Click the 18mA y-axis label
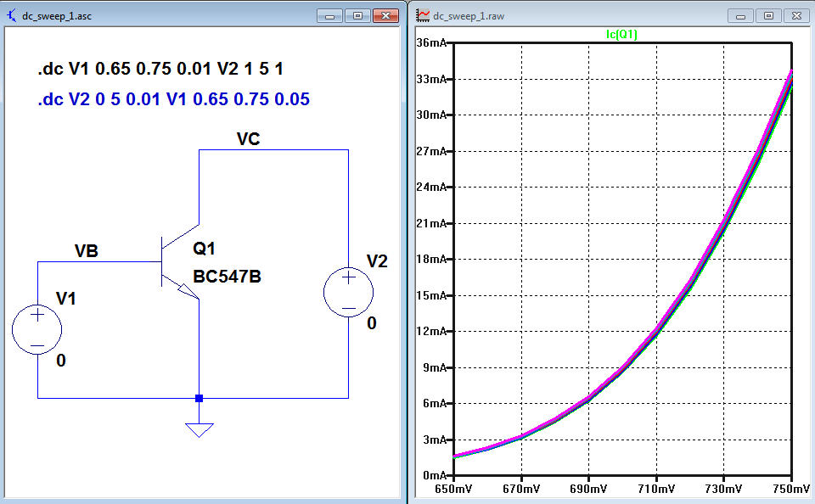The image size is (815, 504). point(432,260)
